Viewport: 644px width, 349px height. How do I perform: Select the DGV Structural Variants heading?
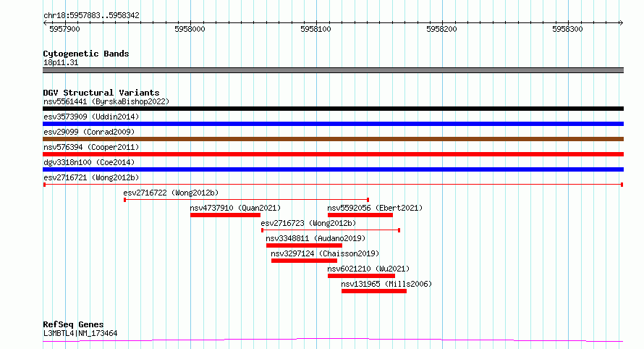101,93
